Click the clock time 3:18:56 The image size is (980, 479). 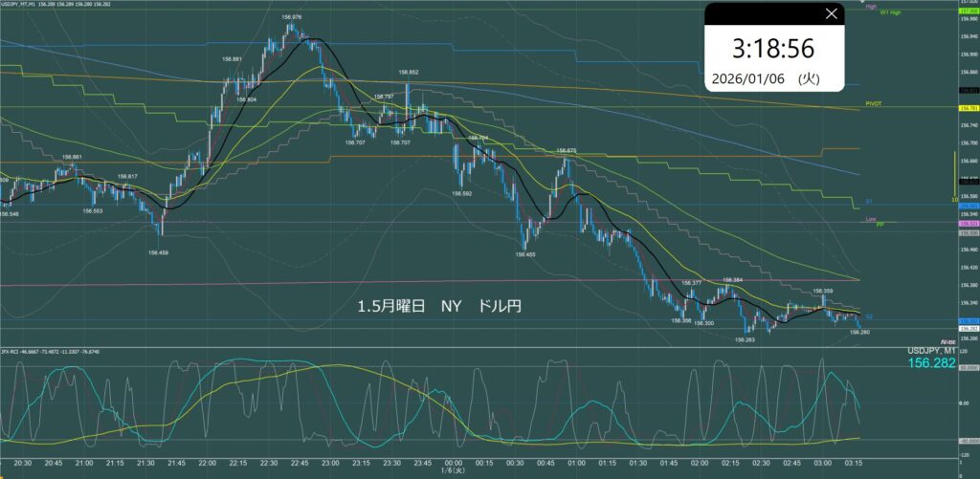point(774,50)
